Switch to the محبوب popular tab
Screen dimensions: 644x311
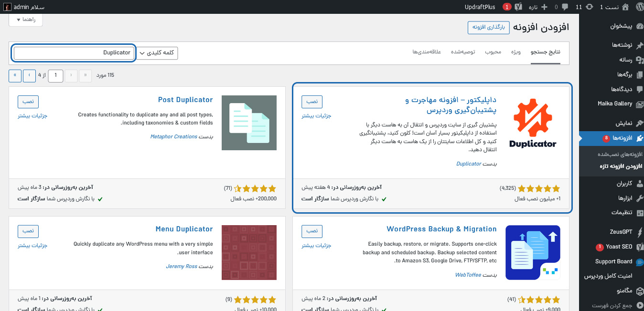(493, 52)
